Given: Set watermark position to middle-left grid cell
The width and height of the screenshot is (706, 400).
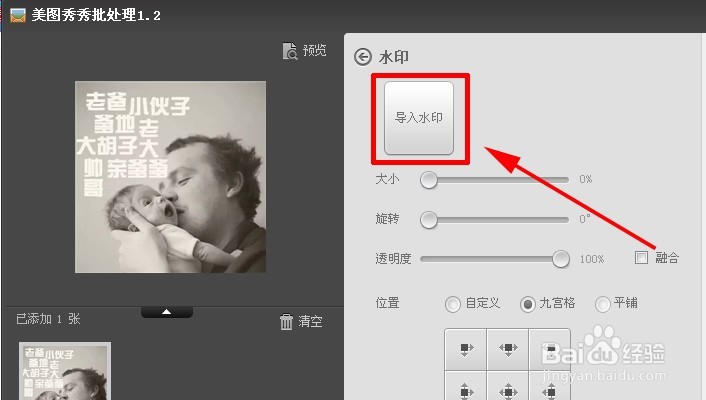Looking at the screenshot, I should [x=466, y=386].
